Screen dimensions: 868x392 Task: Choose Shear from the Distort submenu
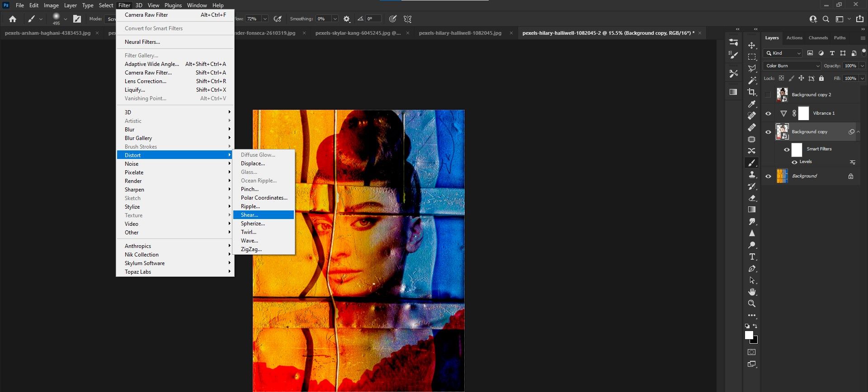250,215
